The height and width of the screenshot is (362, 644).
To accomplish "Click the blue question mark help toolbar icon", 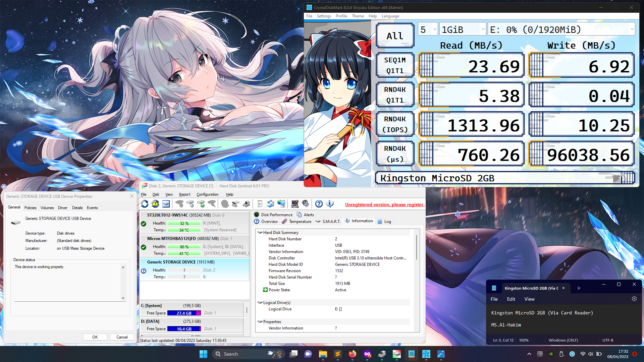I will pos(319,204).
